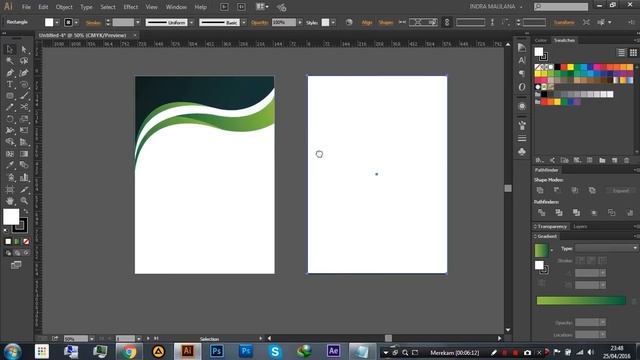Delete swatch using trash icon
640x360 pixels.
[x=627, y=160]
